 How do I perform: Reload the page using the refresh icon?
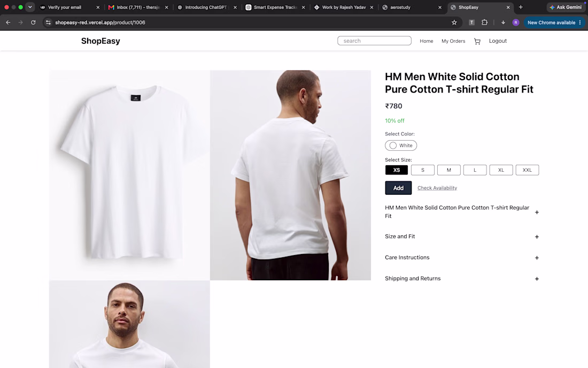[x=33, y=22]
